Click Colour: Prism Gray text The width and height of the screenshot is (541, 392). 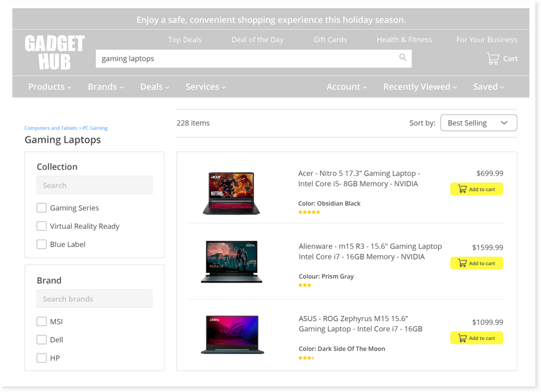(x=326, y=276)
